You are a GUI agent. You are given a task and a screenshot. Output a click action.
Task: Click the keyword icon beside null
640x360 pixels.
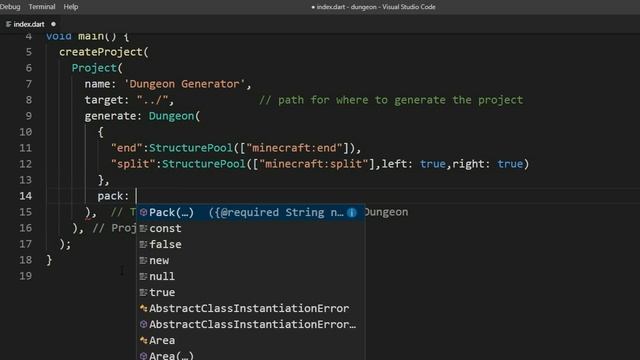(143, 276)
